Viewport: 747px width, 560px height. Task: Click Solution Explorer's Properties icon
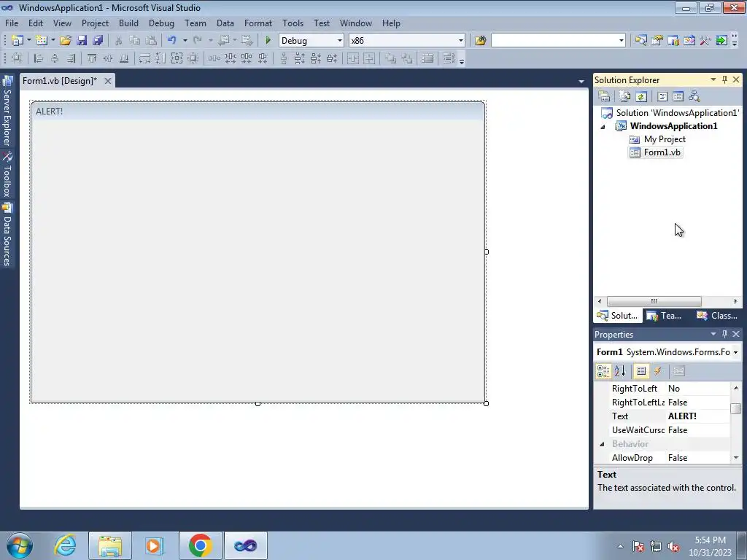pos(604,97)
